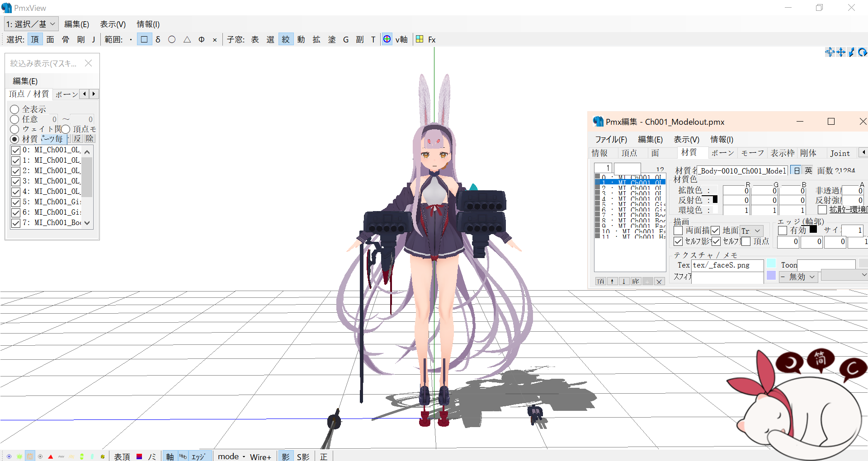This screenshot has height=461, width=868.
Task: Select bone (骨) selection mode
Action: click(66, 40)
